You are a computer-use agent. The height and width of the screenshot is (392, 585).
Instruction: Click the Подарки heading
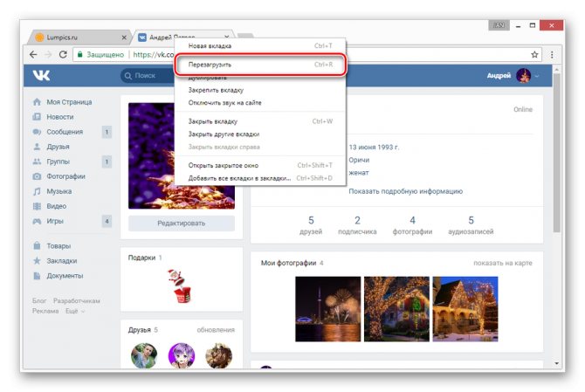point(141,258)
